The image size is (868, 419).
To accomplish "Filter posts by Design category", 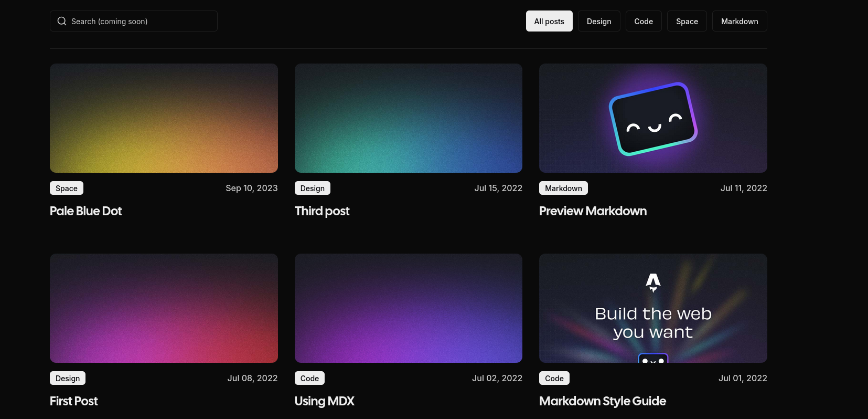I will [599, 21].
